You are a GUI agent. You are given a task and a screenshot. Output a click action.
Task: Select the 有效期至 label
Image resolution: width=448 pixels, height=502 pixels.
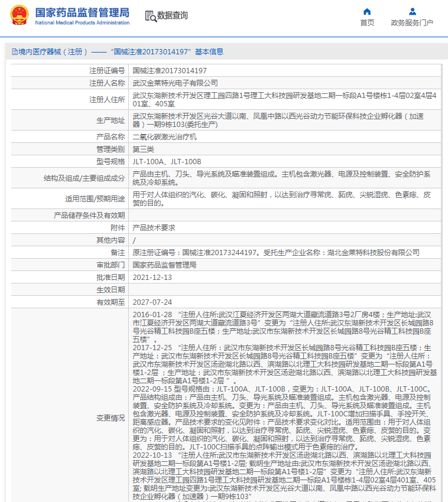click(x=111, y=302)
